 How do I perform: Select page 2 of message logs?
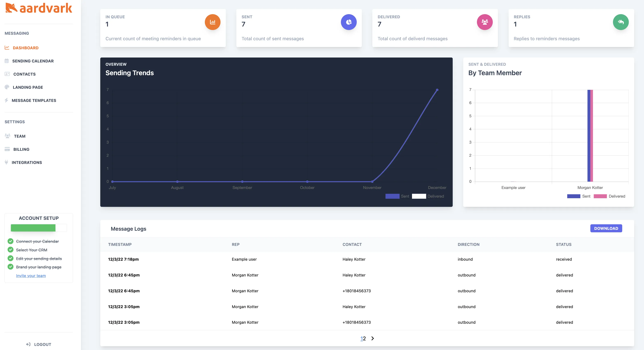pyautogui.click(x=365, y=338)
